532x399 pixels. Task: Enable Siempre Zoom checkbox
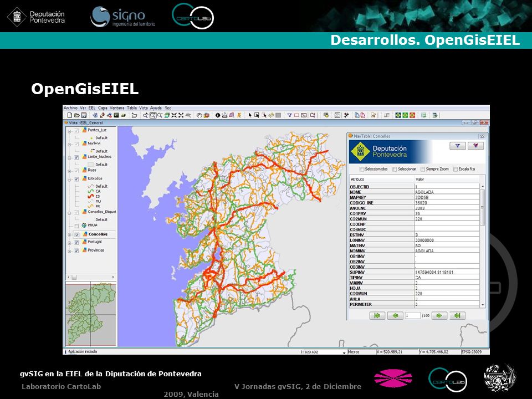coord(423,169)
